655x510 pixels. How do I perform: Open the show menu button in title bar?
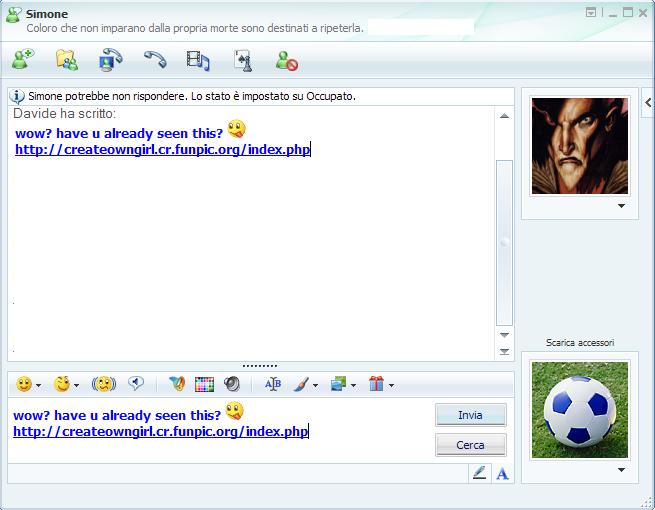point(591,13)
